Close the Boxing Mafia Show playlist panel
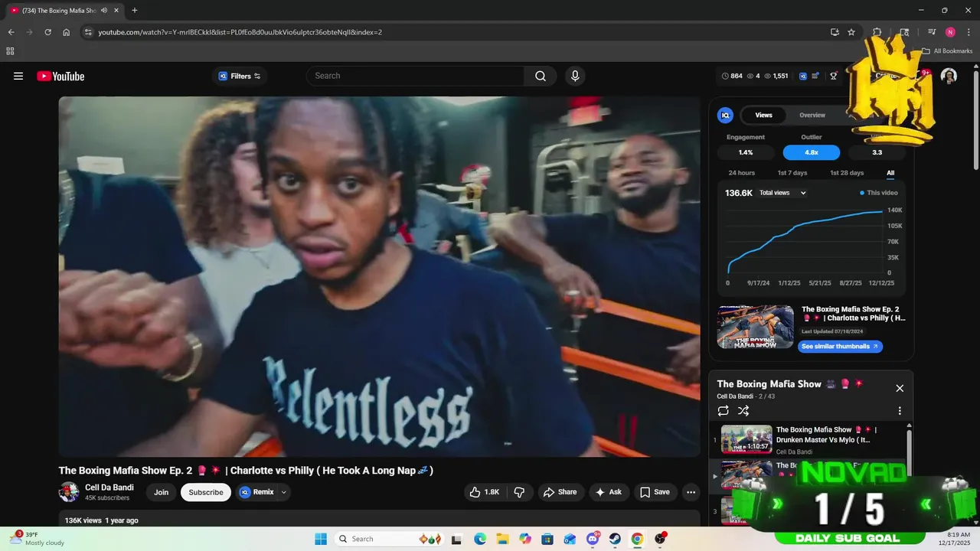 900,388
